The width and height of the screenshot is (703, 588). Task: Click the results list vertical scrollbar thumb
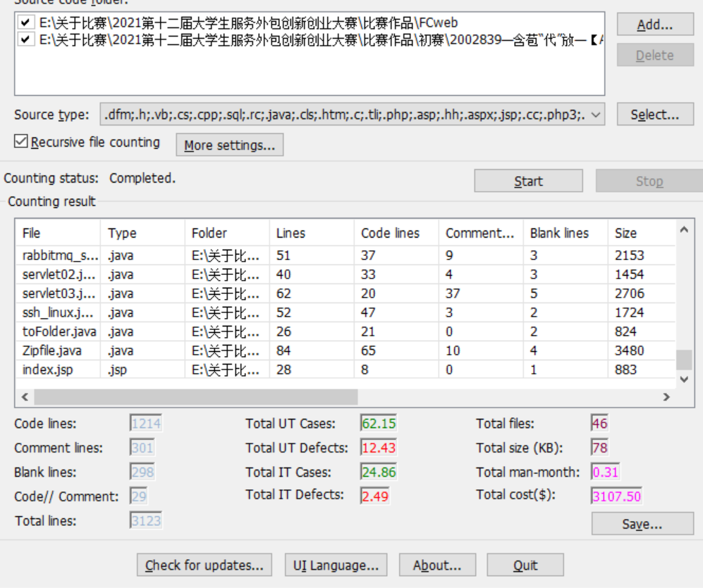pos(684,359)
